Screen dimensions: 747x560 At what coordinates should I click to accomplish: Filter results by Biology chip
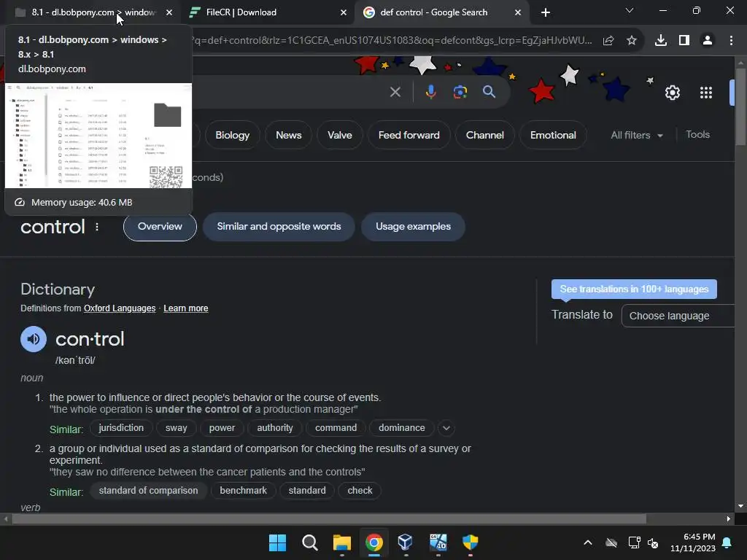pos(233,135)
